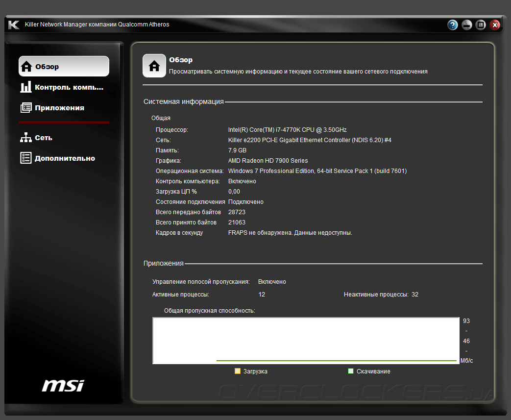
Task: Click Общая пропускная способность label
Action: (210, 311)
